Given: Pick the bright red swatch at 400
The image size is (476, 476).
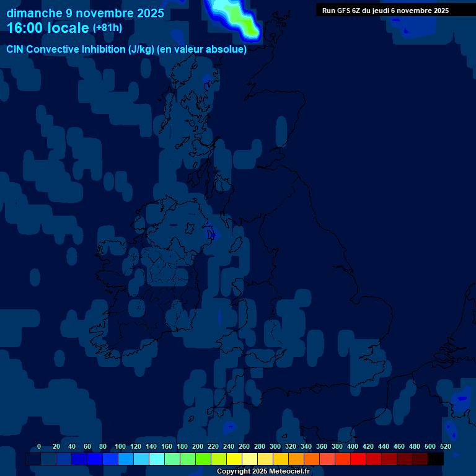Looking at the screenshot, I should tap(358, 459).
